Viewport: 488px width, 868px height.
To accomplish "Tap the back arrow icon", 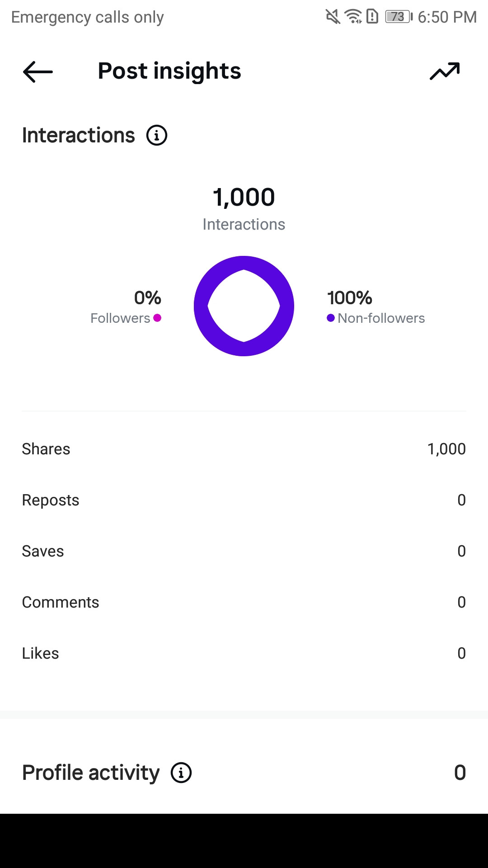I will pos(38,71).
